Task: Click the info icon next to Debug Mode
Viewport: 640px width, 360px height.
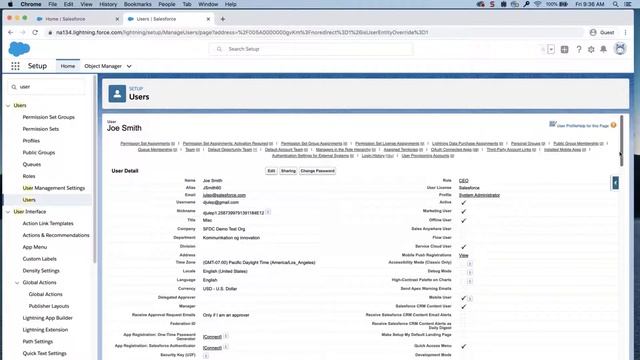Action: (470, 272)
